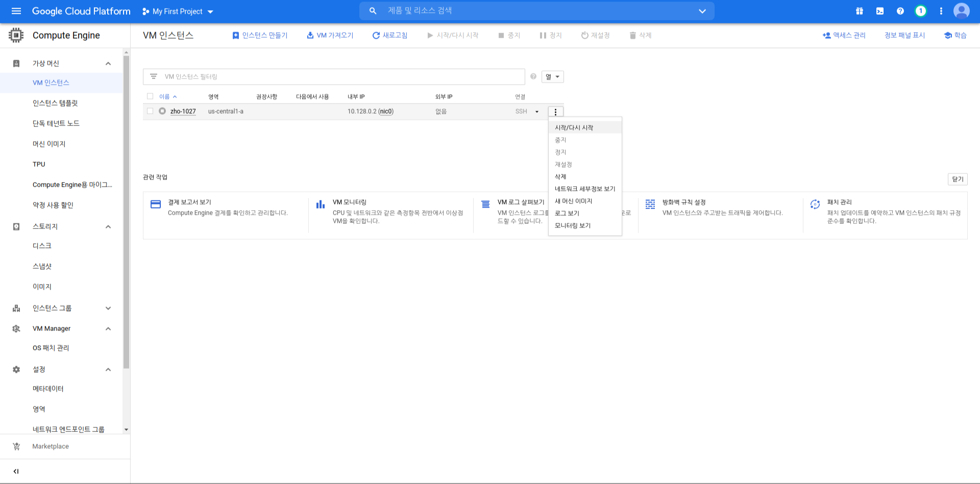Open OS 패치 관리 in sidebar
Screen dimensions: 980x484
51,348
